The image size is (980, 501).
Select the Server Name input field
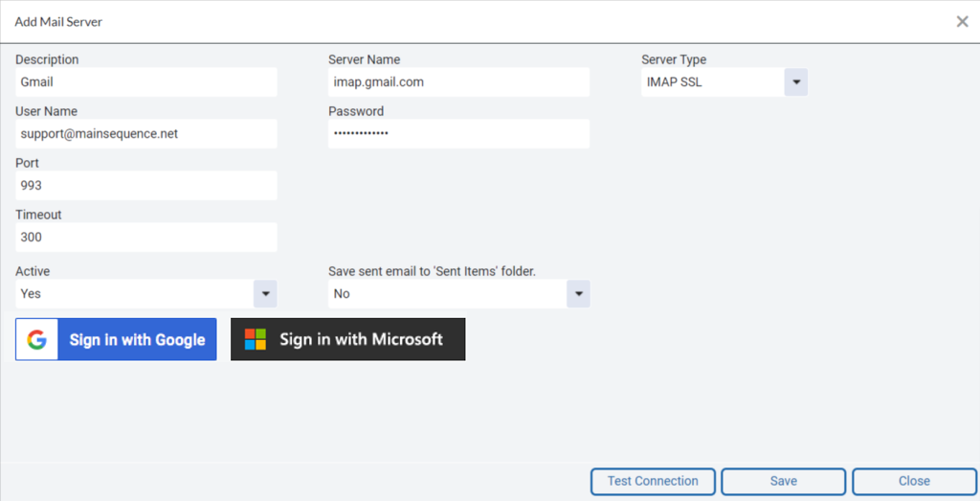(458, 82)
